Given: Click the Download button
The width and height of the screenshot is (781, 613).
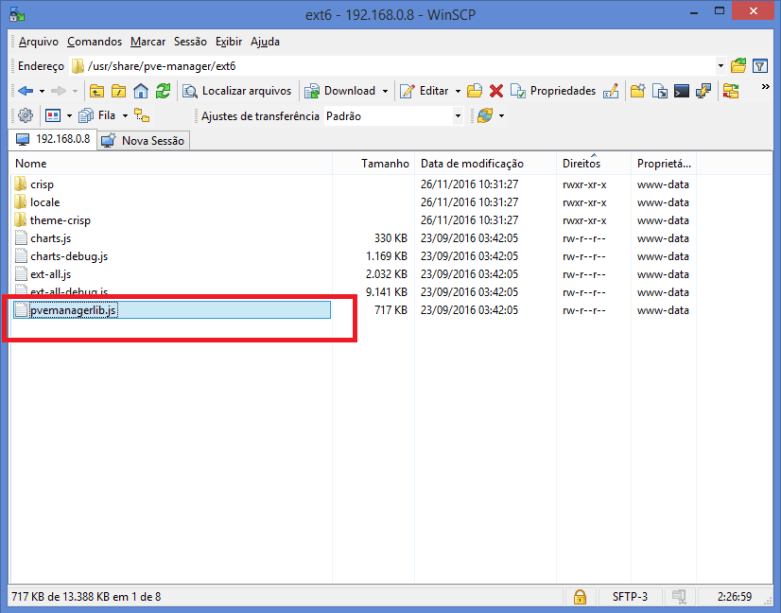Looking at the screenshot, I should 340,91.
